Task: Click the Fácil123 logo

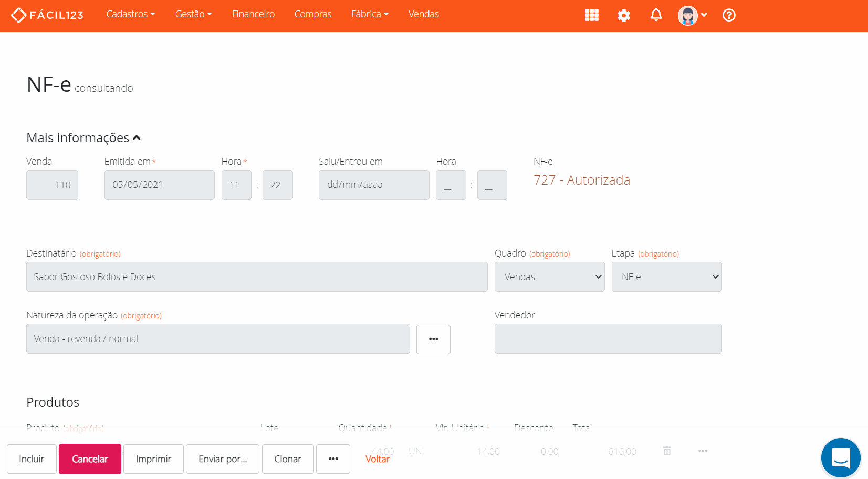Action: pyautogui.click(x=47, y=15)
